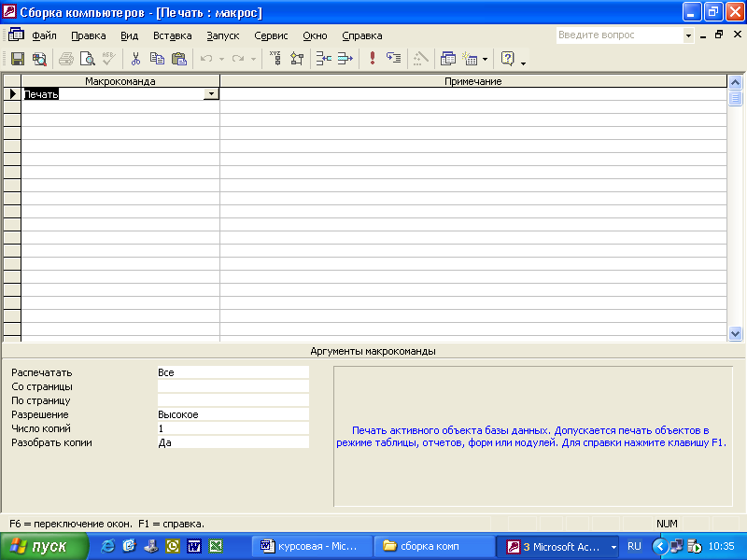Open the 'Введите вопрос' dropdown arrow
Viewport: 747px width, 560px height.
pos(688,35)
